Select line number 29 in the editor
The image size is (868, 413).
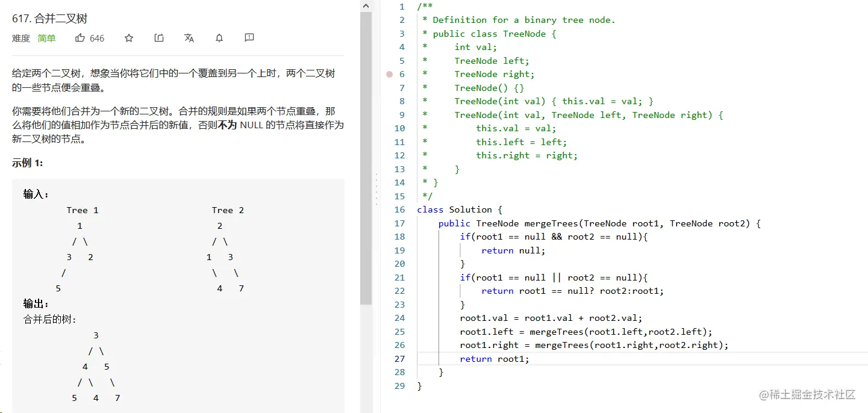coord(399,386)
